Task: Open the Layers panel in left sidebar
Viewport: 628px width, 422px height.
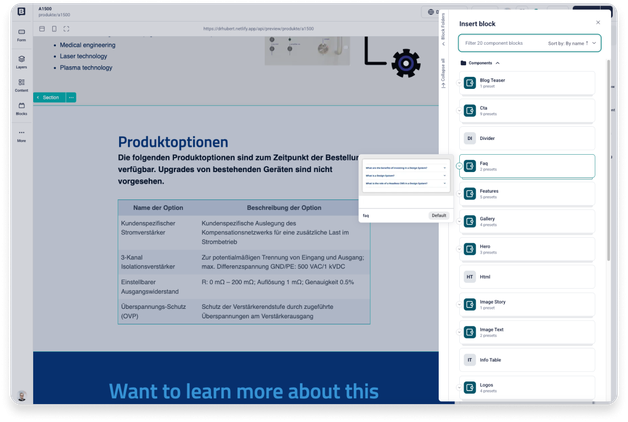Action: click(21, 62)
